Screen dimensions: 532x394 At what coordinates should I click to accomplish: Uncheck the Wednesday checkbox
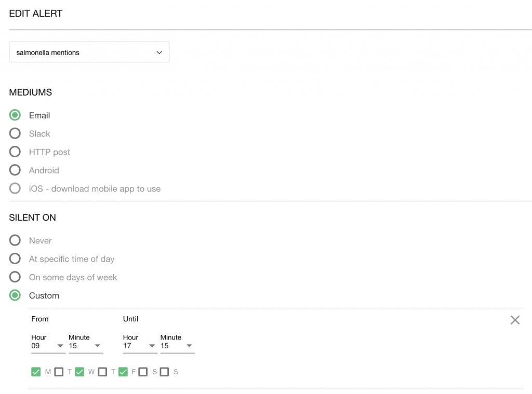[x=79, y=372]
